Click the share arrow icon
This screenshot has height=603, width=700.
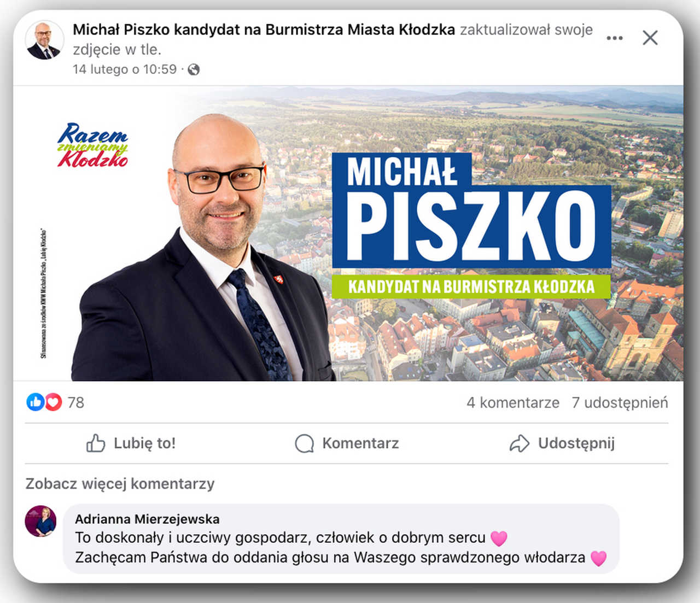tap(519, 443)
